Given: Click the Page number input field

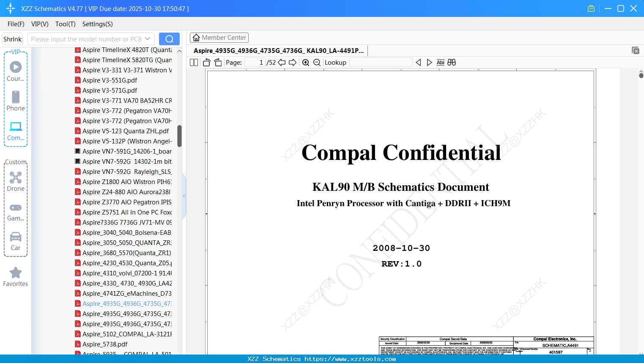Looking at the screenshot, I should (x=255, y=63).
